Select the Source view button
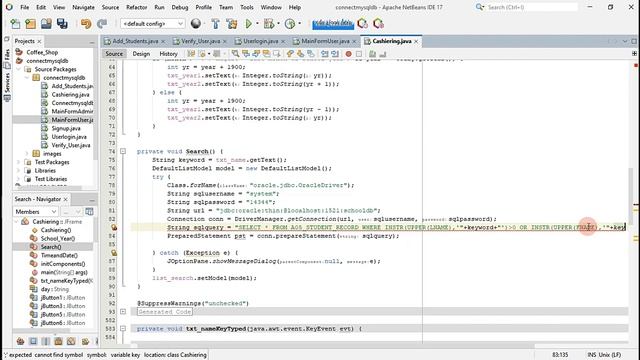 pyautogui.click(x=114, y=54)
